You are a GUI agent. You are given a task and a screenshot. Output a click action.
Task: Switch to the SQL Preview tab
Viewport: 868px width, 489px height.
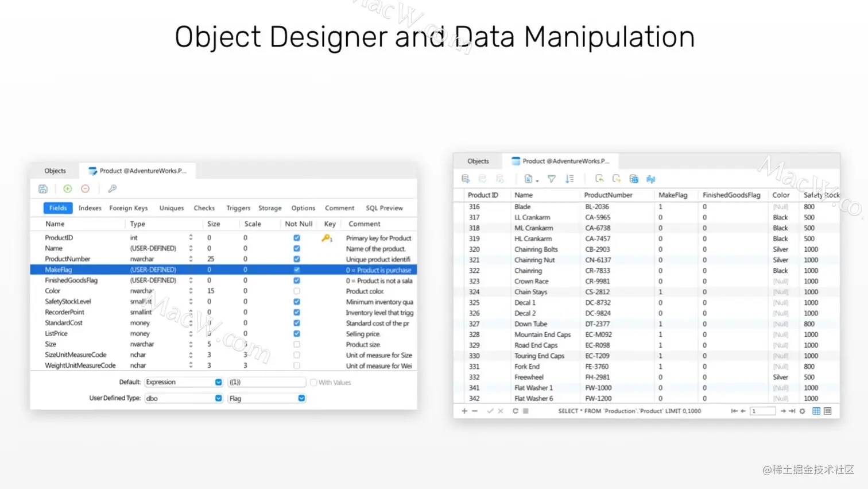coord(384,208)
